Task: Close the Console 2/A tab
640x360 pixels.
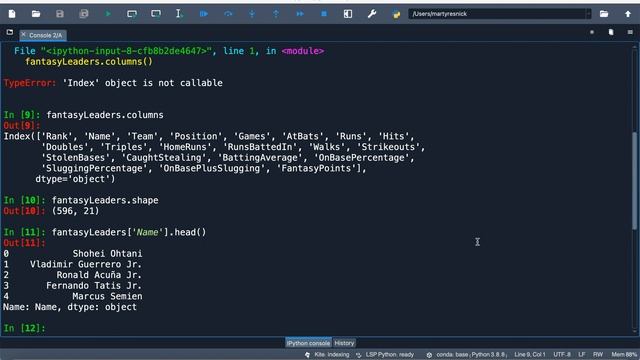Action: (x=23, y=35)
